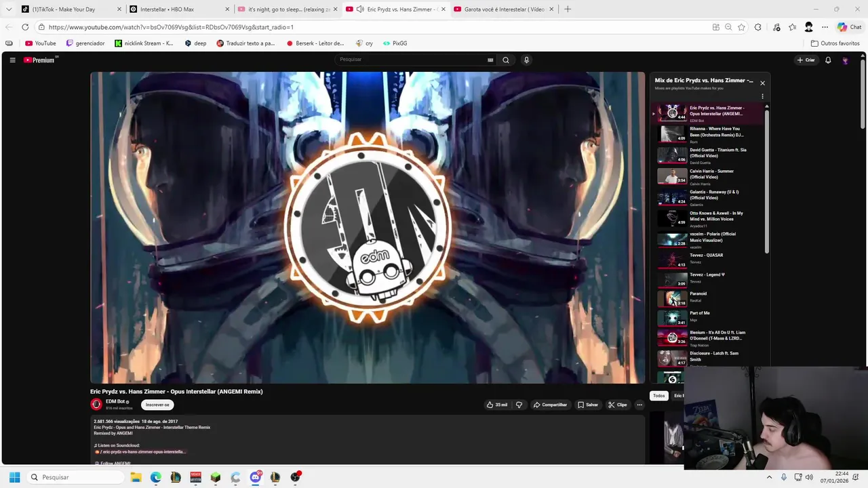Go to YouTube Premium home logo
The image size is (868, 488).
39,60
